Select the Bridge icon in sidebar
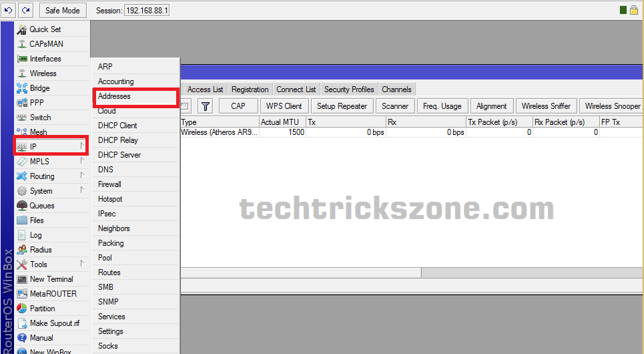The height and width of the screenshot is (354, 644). point(22,88)
